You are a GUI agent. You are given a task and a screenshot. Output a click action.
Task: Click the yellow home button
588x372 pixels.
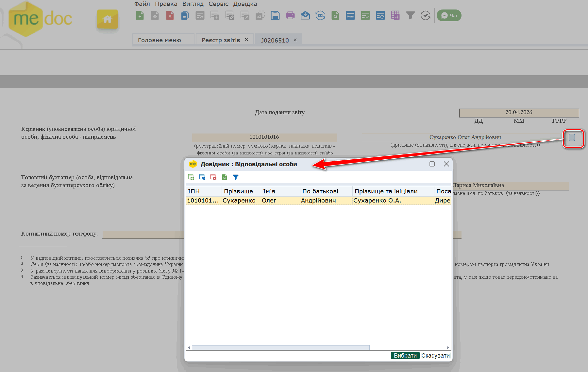pyautogui.click(x=107, y=19)
